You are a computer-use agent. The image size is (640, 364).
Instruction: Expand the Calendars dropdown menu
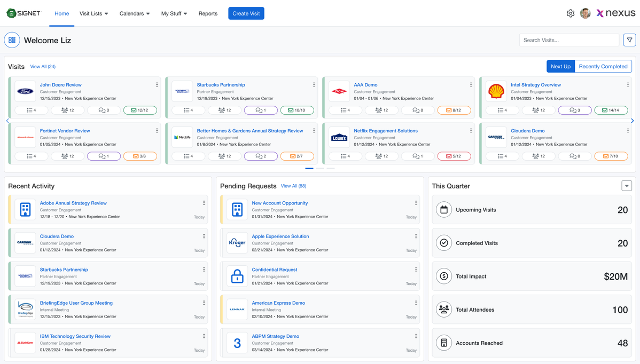click(x=134, y=13)
